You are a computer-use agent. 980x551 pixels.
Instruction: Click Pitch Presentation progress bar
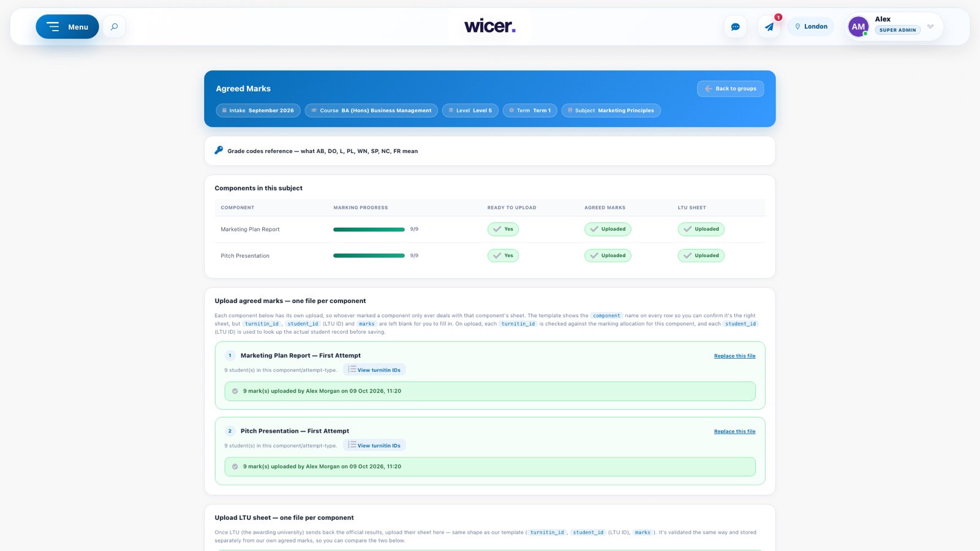(369, 256)
